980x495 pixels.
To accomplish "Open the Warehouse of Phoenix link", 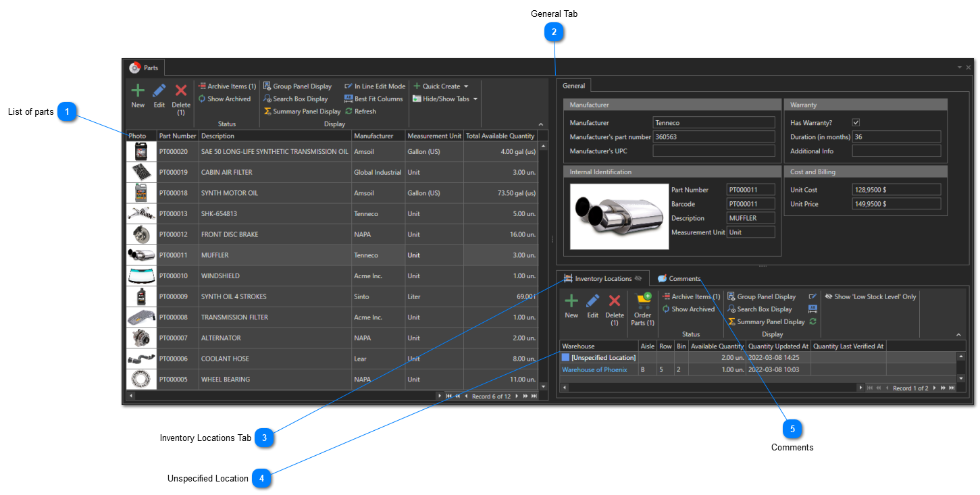I will (x=594, y=370).
